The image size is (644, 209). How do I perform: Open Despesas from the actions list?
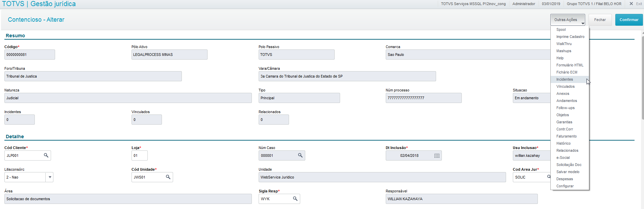tap(565, 179)
